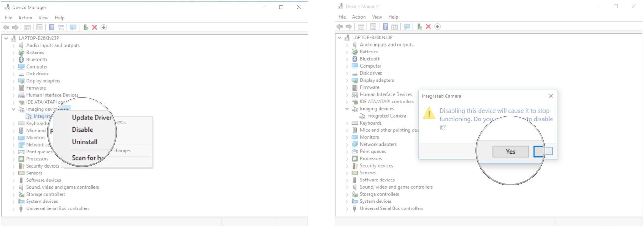Click Integrated Camera icon in right window tree
Screen dimensions: 644x227
pyautogui.click(x=362, y=116)
